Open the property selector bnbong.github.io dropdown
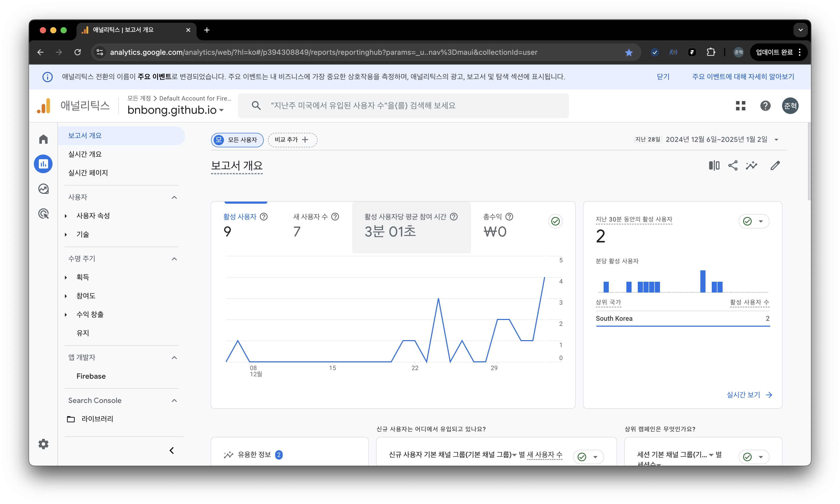This screenshot has width=840, height=504. coord(175,110)
